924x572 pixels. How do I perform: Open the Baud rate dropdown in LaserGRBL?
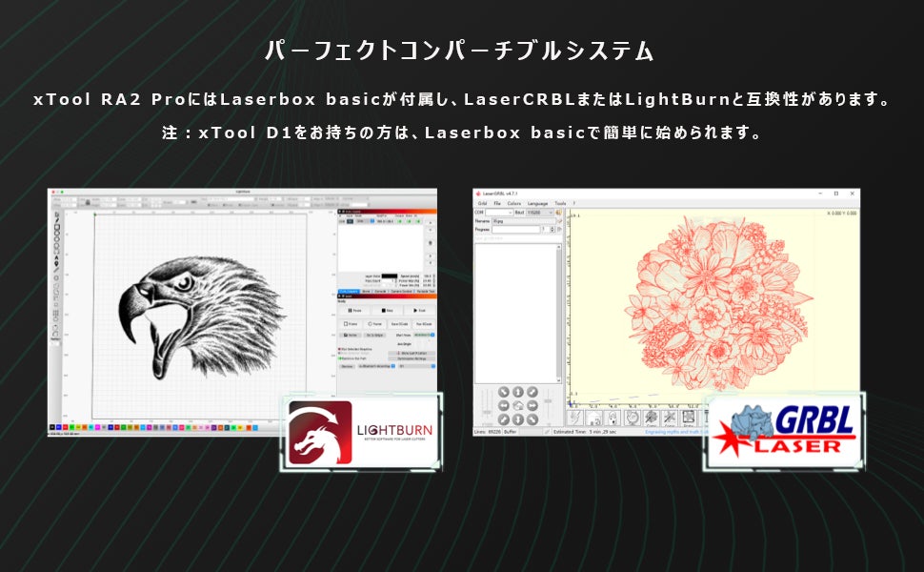click(x=538, y=213)
